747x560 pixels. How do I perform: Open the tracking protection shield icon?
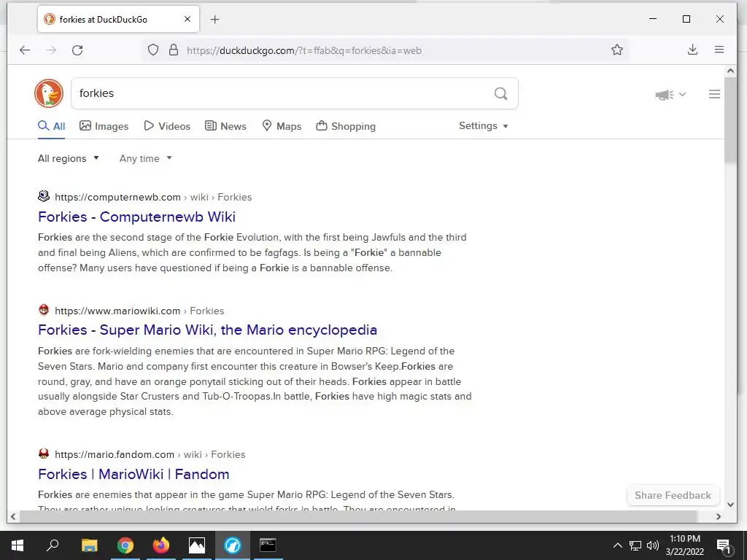tap(153, 50)
